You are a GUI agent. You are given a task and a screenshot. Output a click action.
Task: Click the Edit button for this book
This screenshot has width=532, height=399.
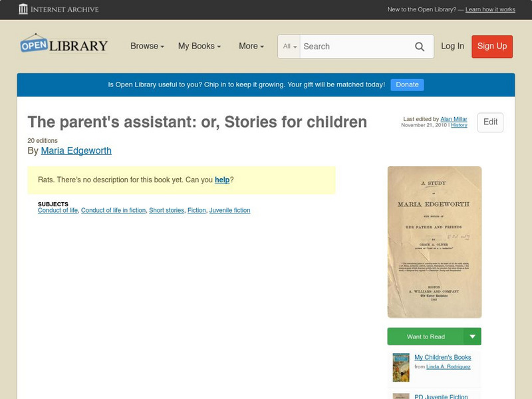point(489,122)
